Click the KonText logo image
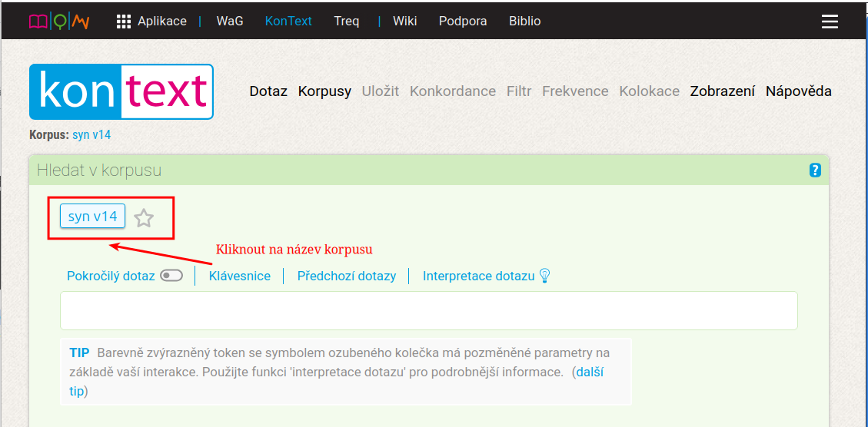Viewport: 868px width, 427px height. click(121, 91)
